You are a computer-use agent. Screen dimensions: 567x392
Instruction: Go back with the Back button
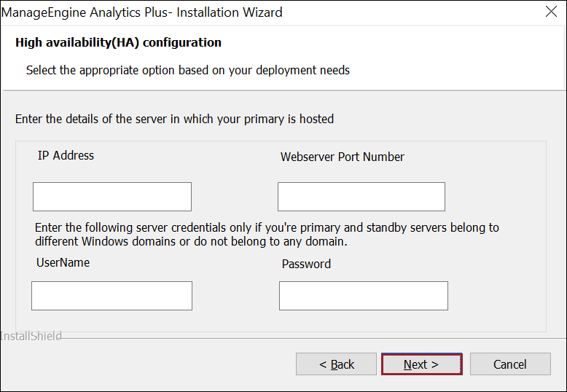(x=337, y=364)
